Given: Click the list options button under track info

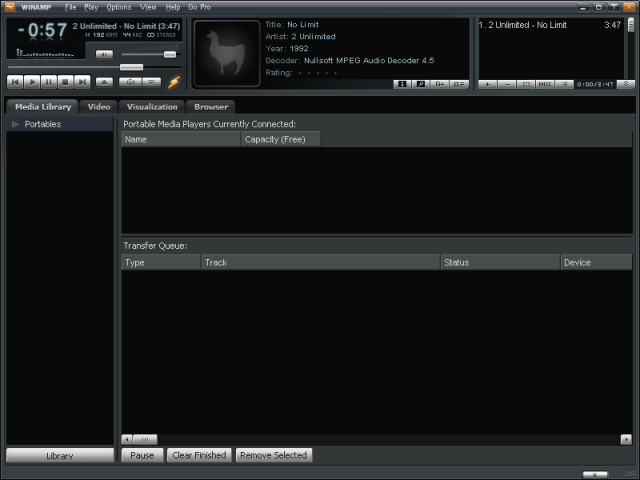Looking at the screenshot, I should point(459,84).
